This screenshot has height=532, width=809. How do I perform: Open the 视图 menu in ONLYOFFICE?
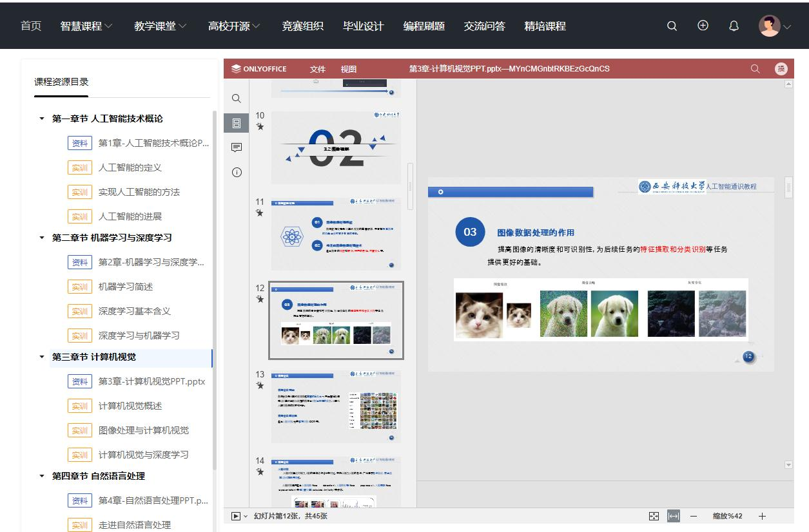click(x=349, y=69)
